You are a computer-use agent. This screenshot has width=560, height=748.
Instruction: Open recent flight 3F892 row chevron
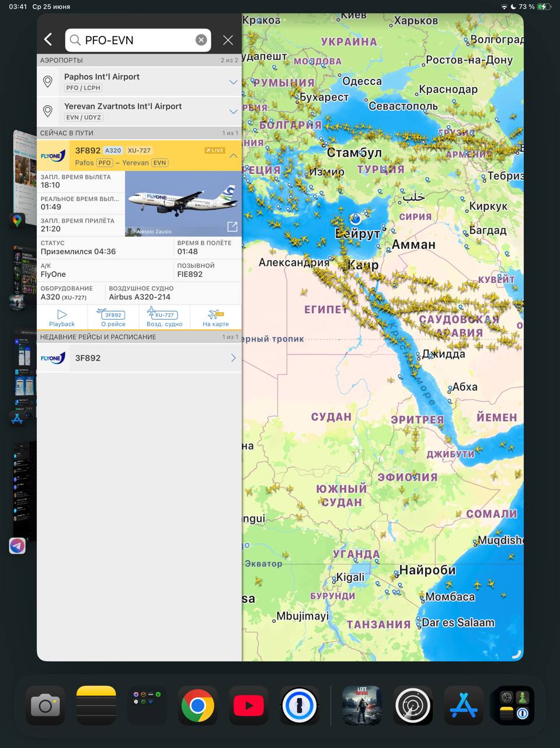click(x=233, y=358)
